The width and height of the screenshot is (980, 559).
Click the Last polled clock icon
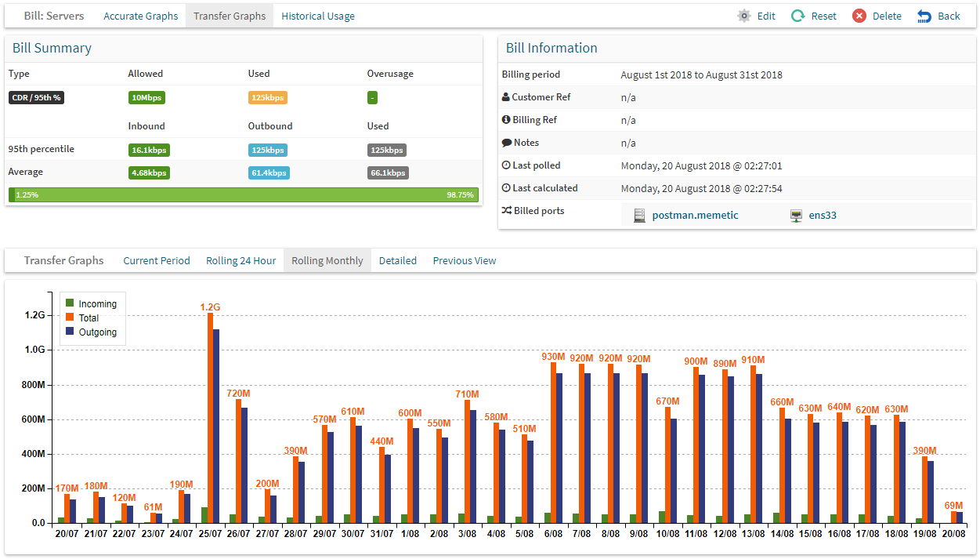pos(506,165)
